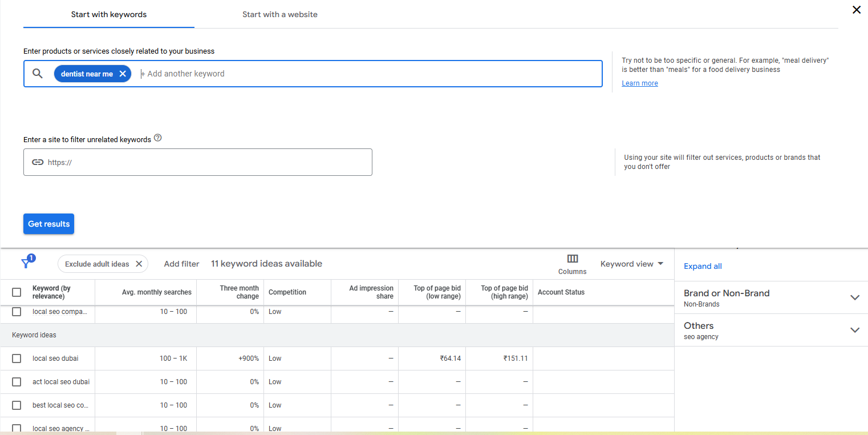Click the 'local seo dubai' keyword
868x435 pixels.
55,359
